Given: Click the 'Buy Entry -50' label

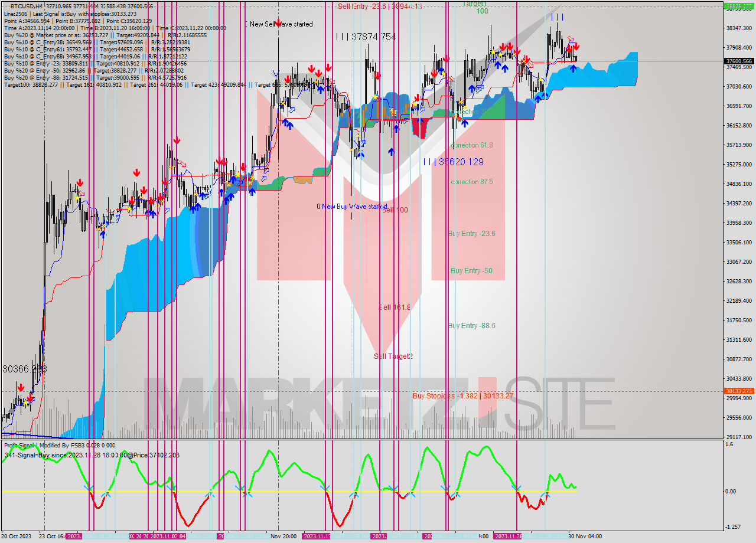Looking at the screenshot, I should coord(472,271).
